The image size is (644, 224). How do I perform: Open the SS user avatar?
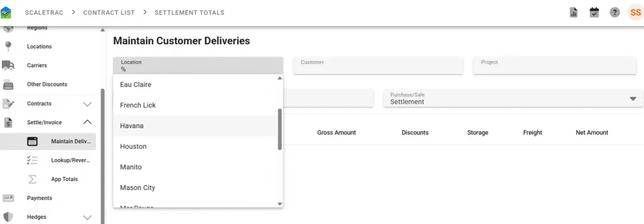pyautogui.click(x=636, y=13)
